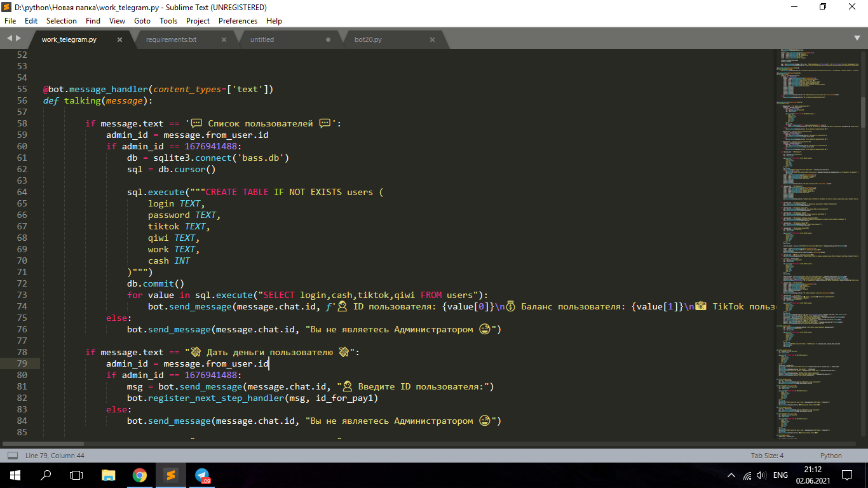Image resolution: width=868 pixels, height=488 pixels.
Task: Open the Project menu
Action: click(198, 20)
